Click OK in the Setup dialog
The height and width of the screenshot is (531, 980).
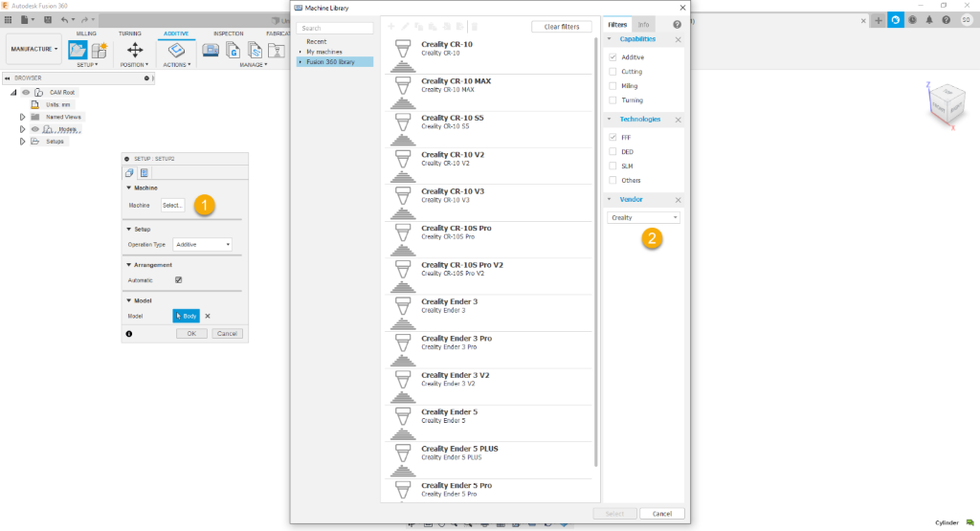pyautogui.click(x=191, y=334)
